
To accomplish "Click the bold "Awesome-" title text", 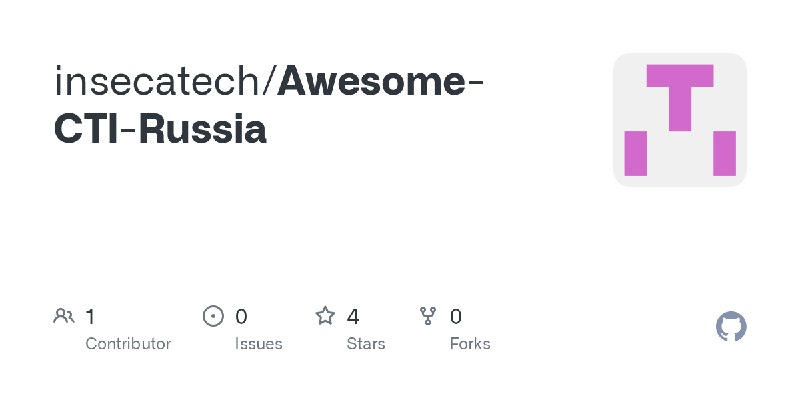I will 380,82.
